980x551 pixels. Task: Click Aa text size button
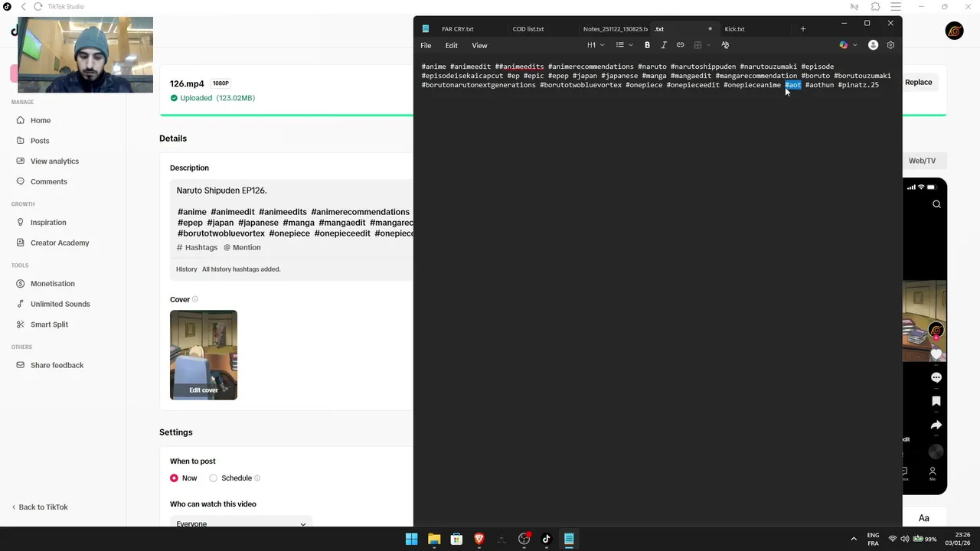[x=924, y=518]
